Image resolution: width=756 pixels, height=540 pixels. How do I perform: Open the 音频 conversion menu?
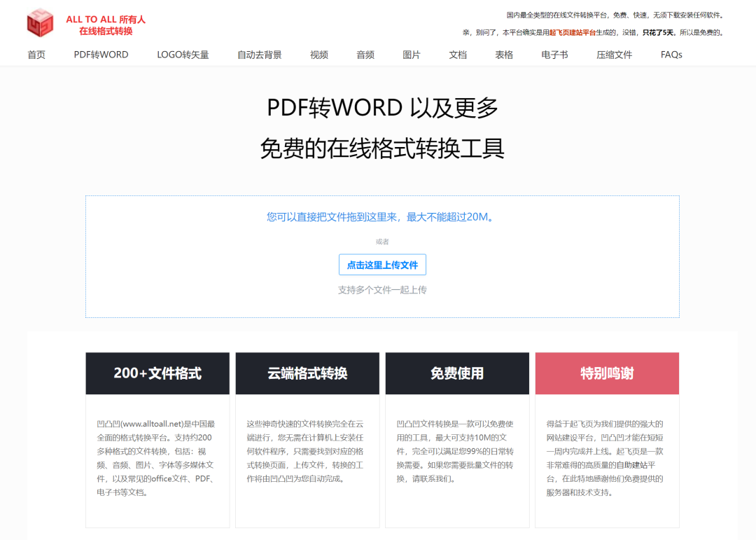pos(365,55)
